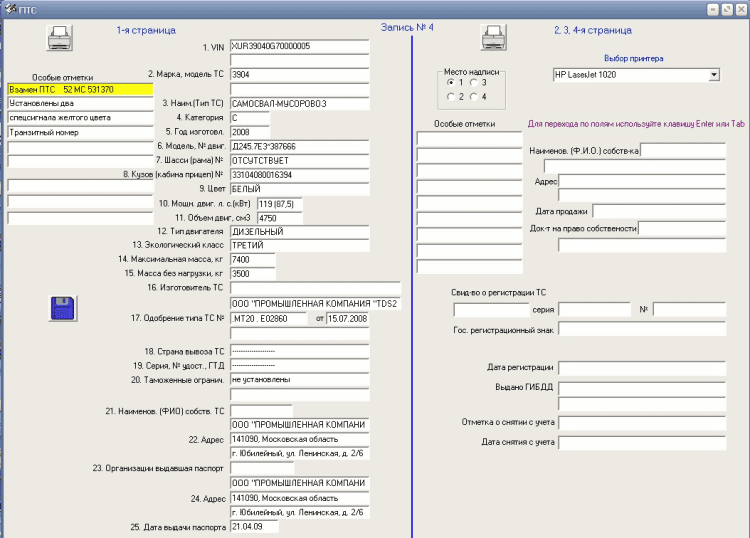
Task: Click the Цвет field БЕЛЫЙ
Action: (299, 189)
